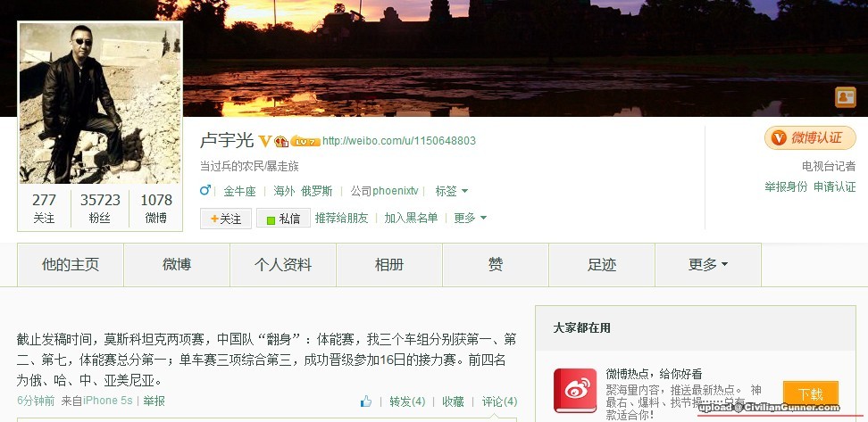
Task: Expand the 更多 tab dropdown in navigation
Action: point(708,265)
